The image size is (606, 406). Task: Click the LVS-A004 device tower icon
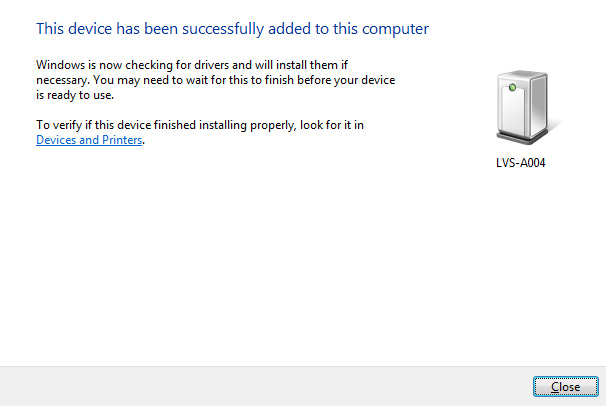523,107
